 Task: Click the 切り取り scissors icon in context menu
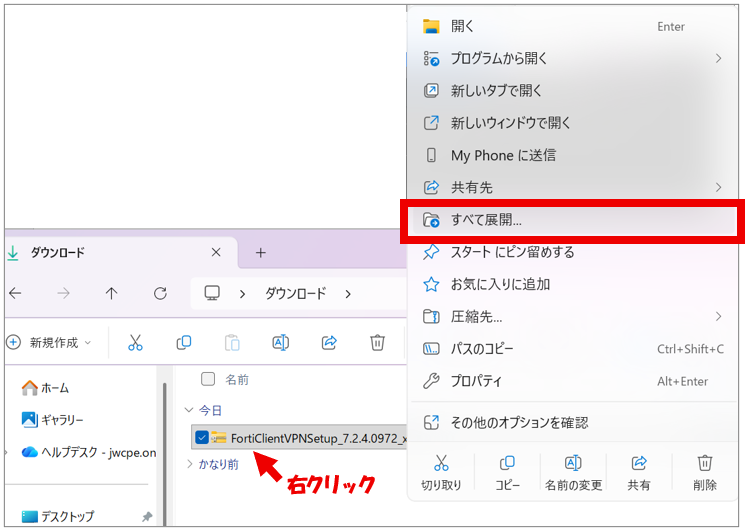[x=441, y=462]
